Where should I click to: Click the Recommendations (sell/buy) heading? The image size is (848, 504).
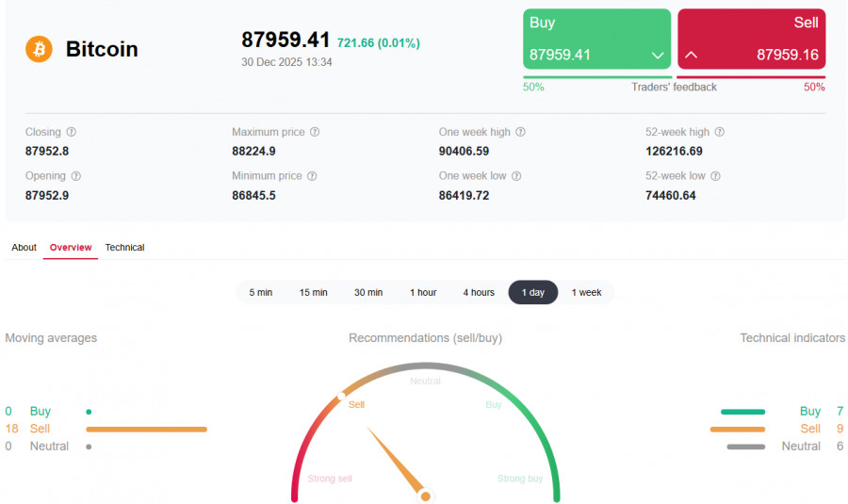(426, 338)
